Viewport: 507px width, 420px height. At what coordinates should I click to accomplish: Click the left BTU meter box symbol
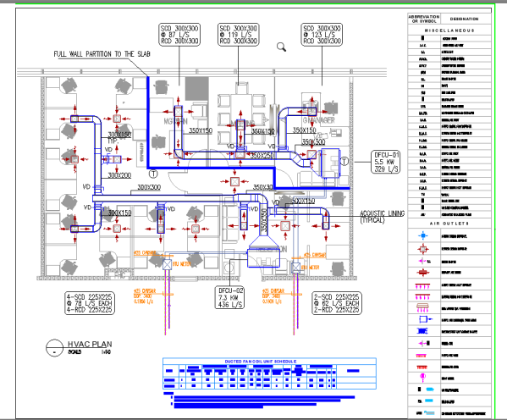click(167, 264)
